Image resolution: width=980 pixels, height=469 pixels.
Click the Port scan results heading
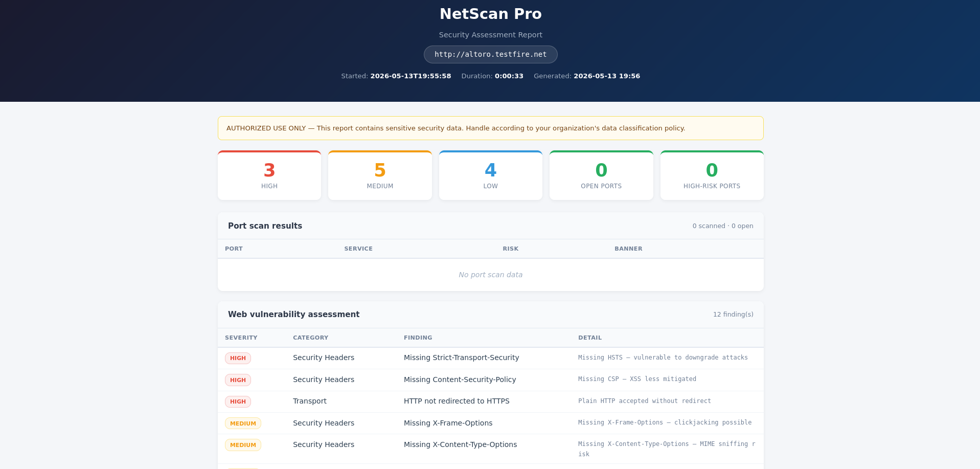click(265, 226)
